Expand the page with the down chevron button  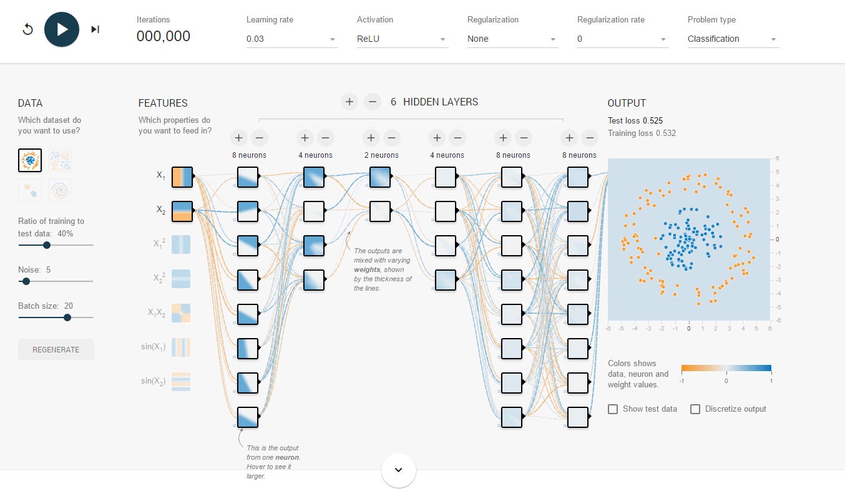pos(399,470)
